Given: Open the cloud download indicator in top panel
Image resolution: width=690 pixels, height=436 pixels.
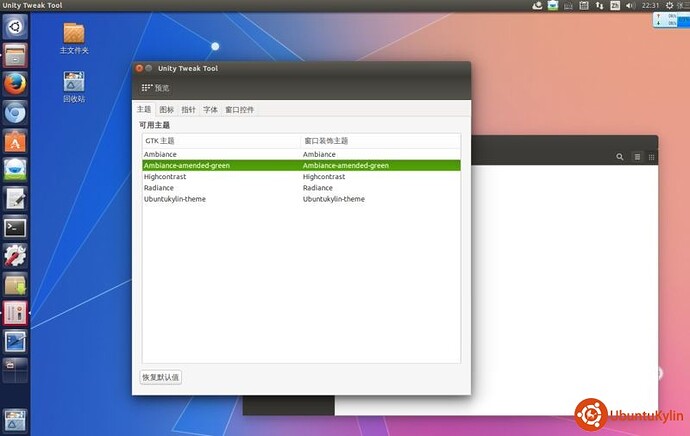Looking at the screenshot, I should click(537, 5).
